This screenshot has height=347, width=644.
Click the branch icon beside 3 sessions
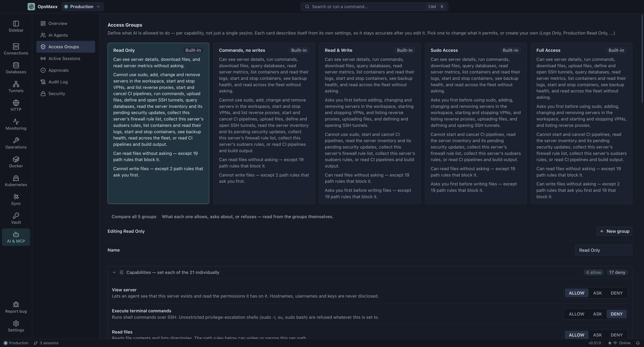pyautogui.click(x=36, y=343)
